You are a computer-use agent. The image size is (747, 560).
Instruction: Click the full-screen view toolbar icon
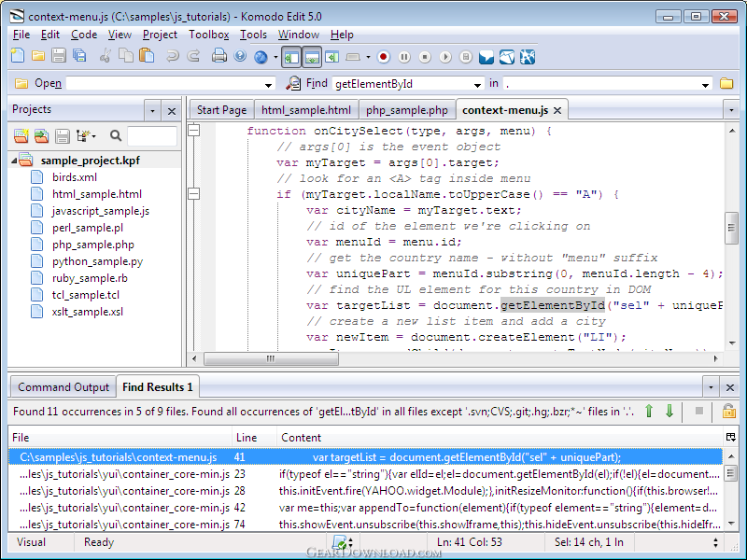pyautogui.click(x=353, y=57)
